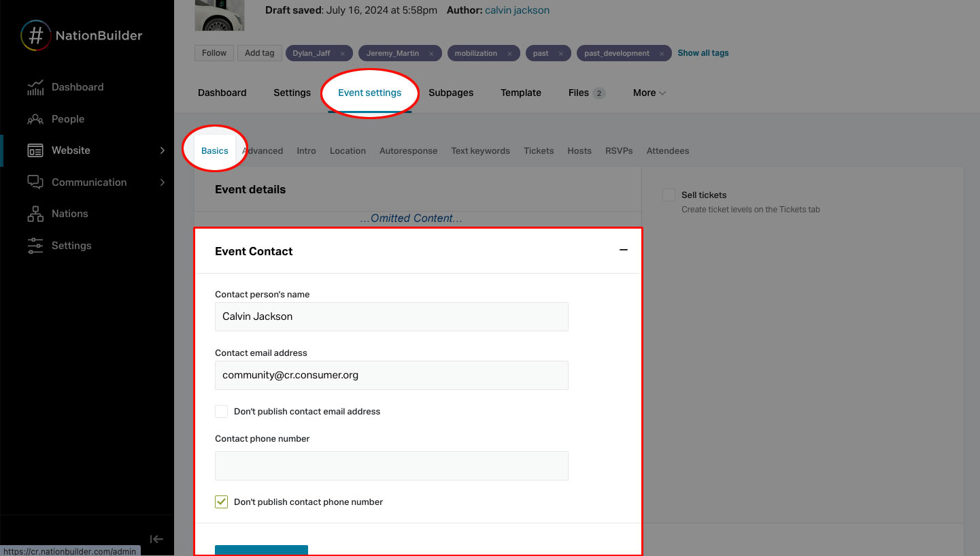Screen dimensions: 980x556
Task: Open the Website section in the sidebar
Action: tap(71, 150)
